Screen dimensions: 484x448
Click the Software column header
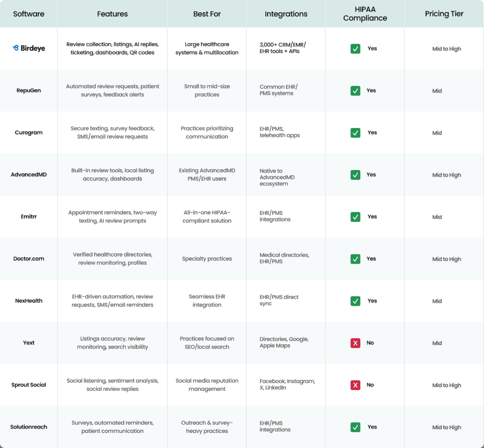coord(29,14)
